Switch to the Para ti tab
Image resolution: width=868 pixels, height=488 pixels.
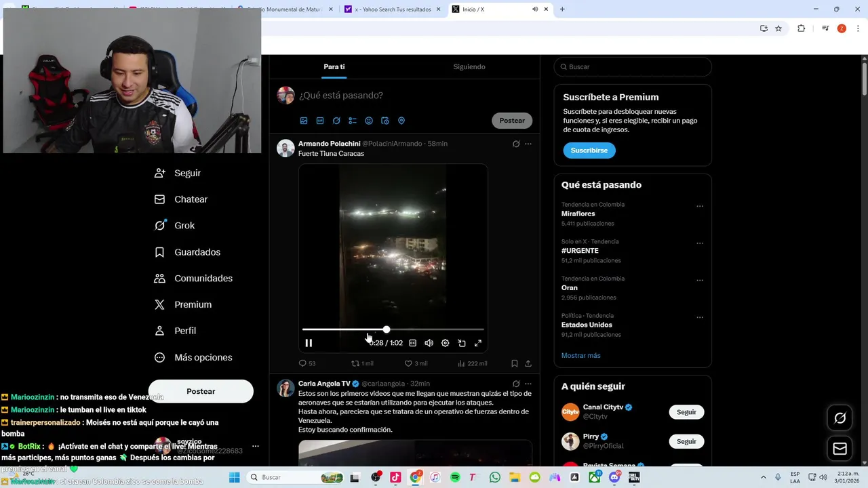click(334, 66)
